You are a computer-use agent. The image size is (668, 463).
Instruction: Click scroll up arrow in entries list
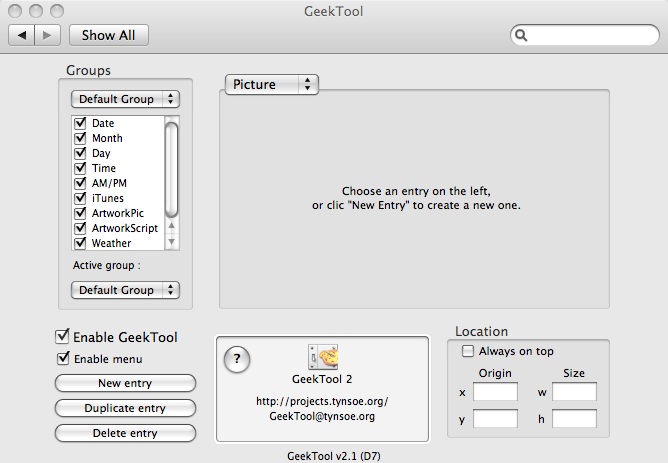point(171,226)
